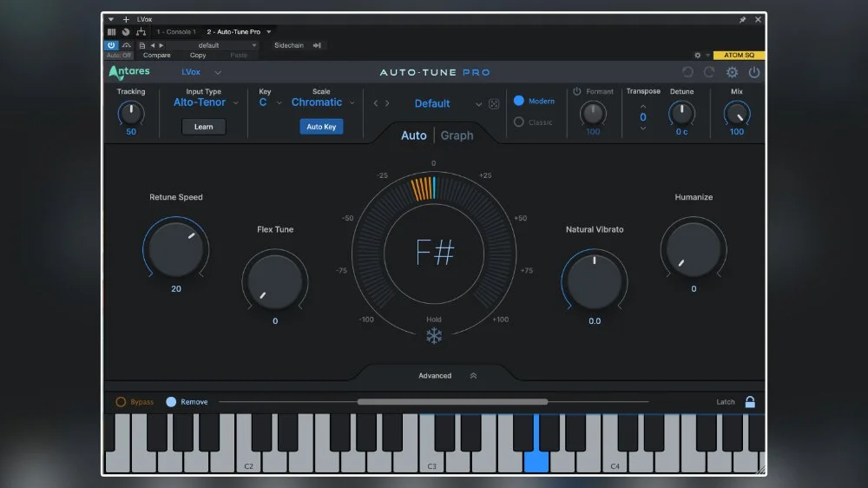
Task: Pin the LVox plugin window
Action: pyautogui.click(x=742, y=19)
